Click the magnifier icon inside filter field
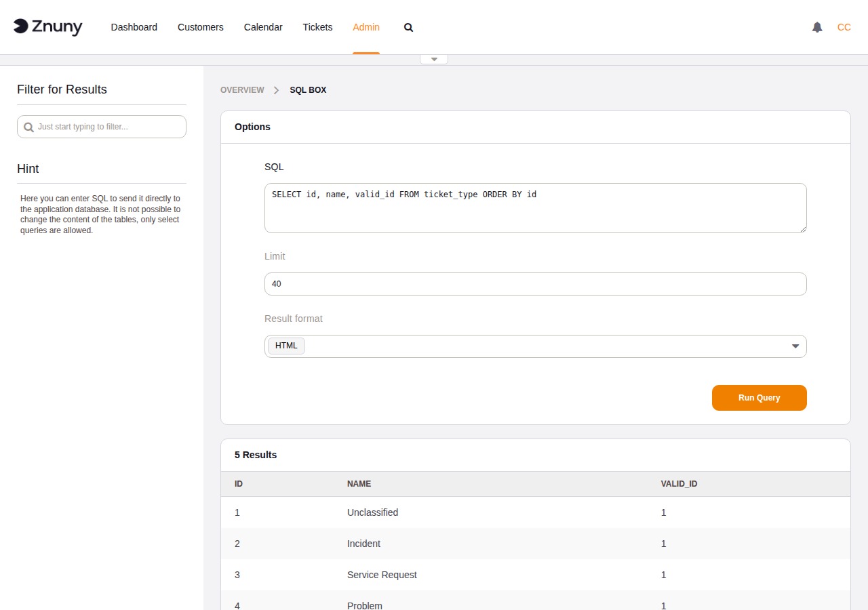868x610 pixels. click(x=28, y=127)
